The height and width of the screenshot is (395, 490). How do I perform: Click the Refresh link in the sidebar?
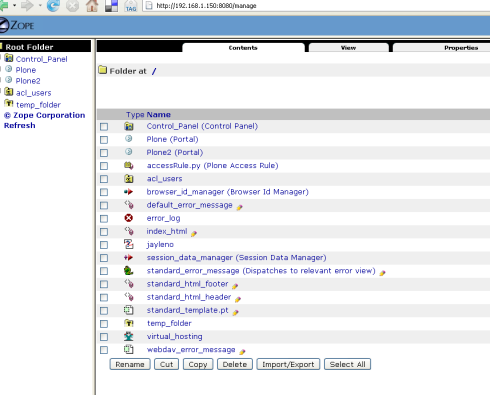[19, 126]
